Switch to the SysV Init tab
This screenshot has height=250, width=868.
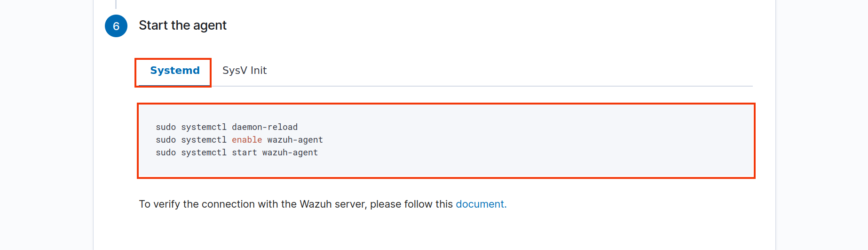[x=245, y=71]
